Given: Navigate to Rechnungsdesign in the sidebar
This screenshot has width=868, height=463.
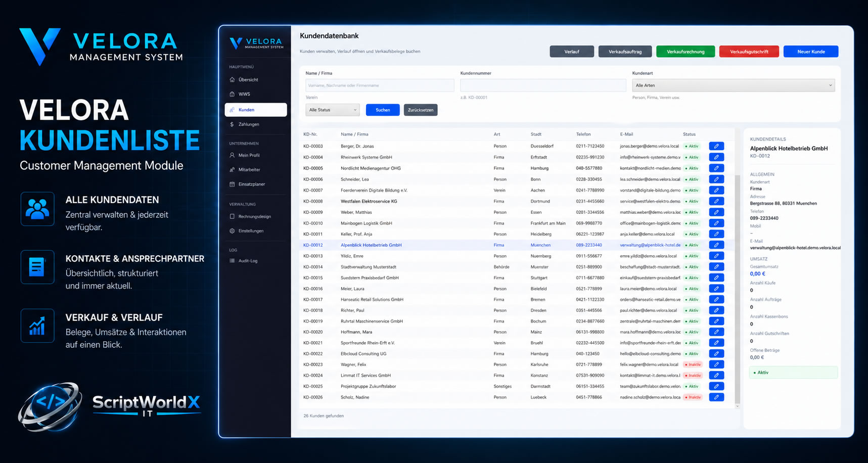Looking at the screenshot, I should click(256, 216).
